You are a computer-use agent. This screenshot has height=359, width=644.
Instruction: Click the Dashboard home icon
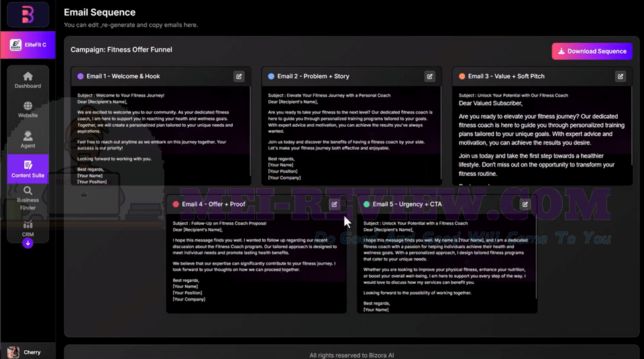pos(28,76)
